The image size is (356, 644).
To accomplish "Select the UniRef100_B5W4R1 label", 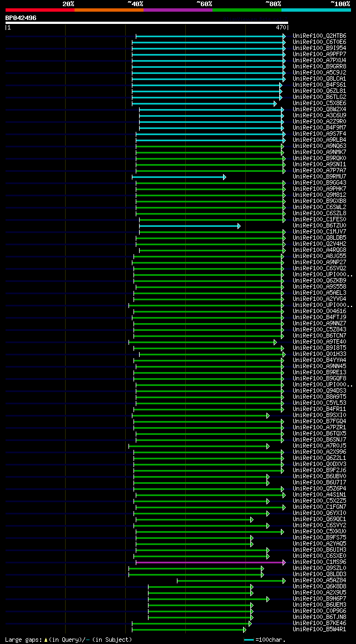I will point(319,630).
